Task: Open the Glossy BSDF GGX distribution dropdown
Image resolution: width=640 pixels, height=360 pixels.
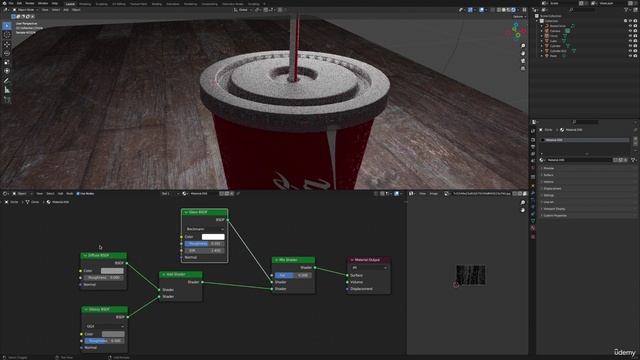Action: point(105,327)
